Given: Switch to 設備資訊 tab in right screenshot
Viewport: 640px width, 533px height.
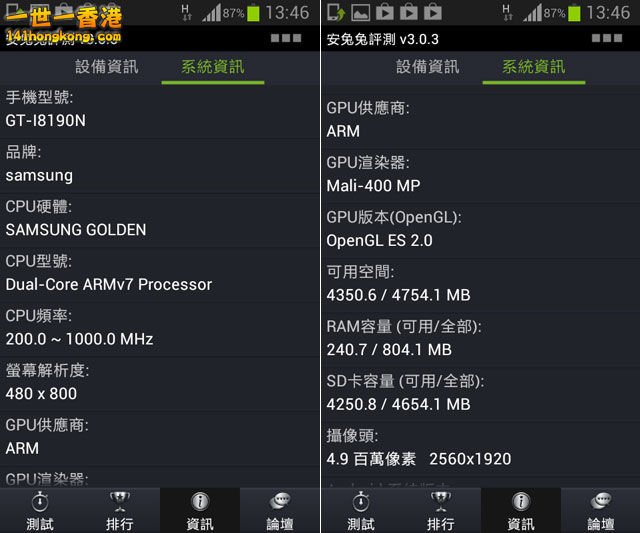Looking at the screenshot, I should (428, 67).
